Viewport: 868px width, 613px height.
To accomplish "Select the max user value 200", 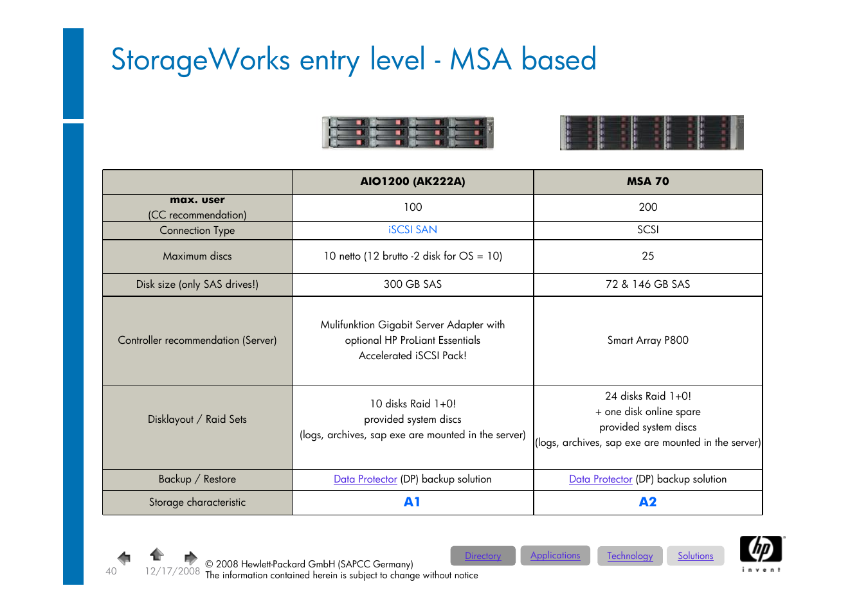I will click(648, 207).
